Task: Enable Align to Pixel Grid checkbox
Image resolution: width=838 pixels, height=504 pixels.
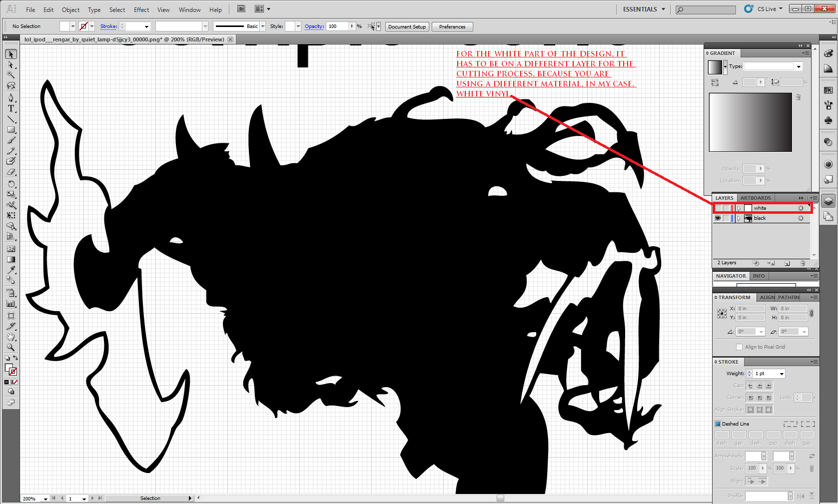Action: point(739,347)
